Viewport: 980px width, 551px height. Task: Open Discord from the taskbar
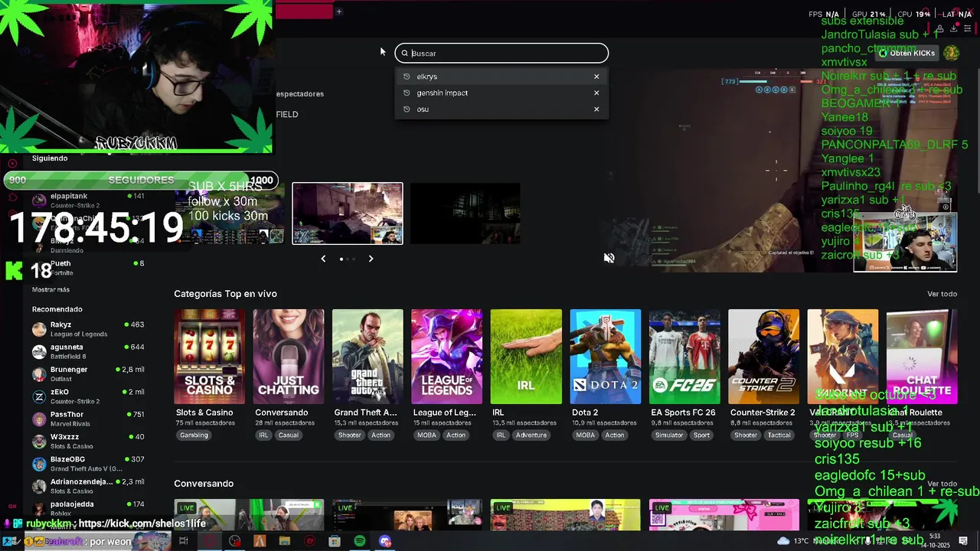[x=385, y=541]
